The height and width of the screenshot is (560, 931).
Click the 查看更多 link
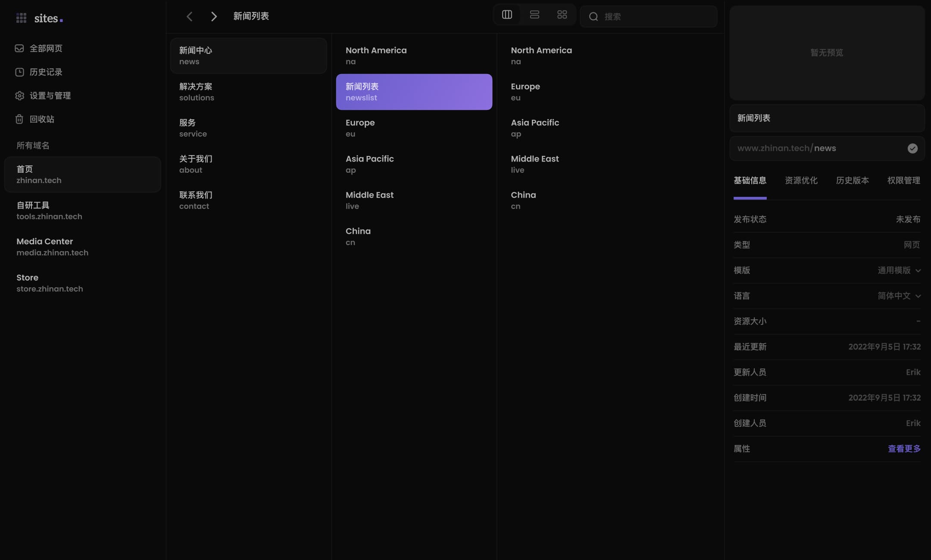click(904, 449)
